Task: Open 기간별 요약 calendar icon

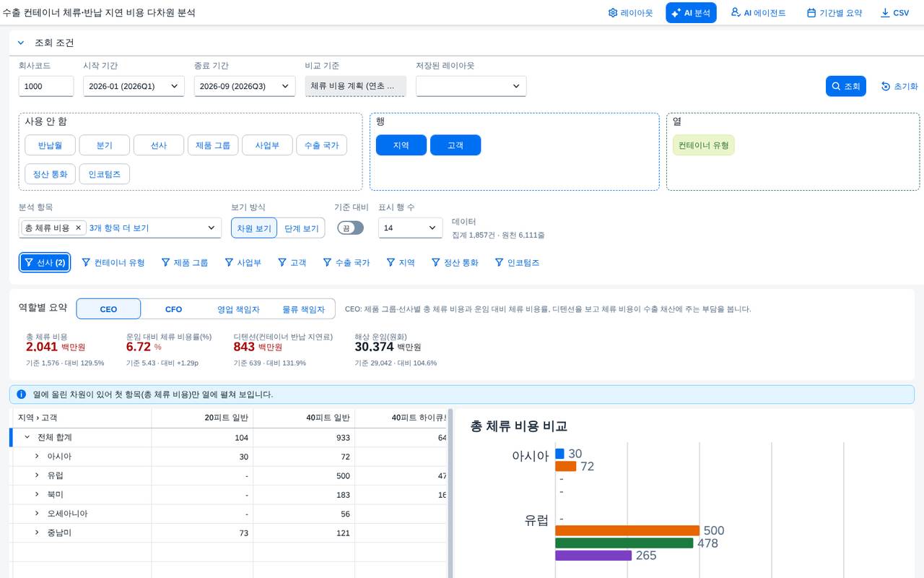Action: point(811,13)
